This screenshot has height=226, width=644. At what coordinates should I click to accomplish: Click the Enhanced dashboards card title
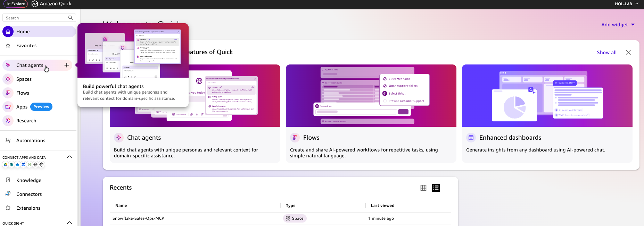tap(510, 138)
